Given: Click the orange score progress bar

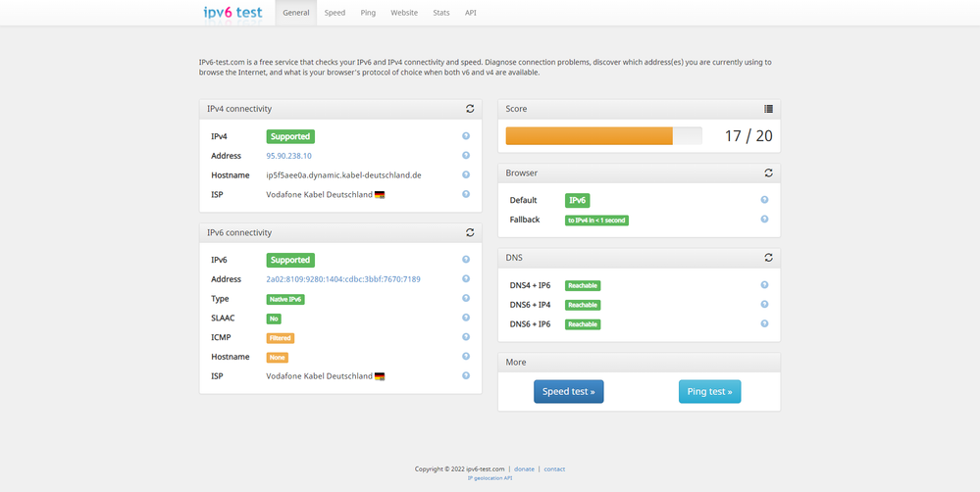Looking at the screenshot, I should coord(589,136).
